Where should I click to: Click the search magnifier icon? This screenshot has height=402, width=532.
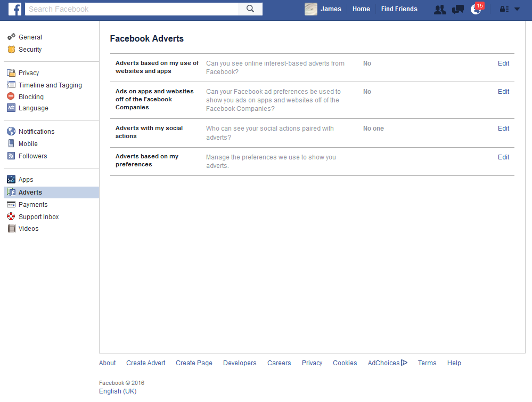pos(250,9)
